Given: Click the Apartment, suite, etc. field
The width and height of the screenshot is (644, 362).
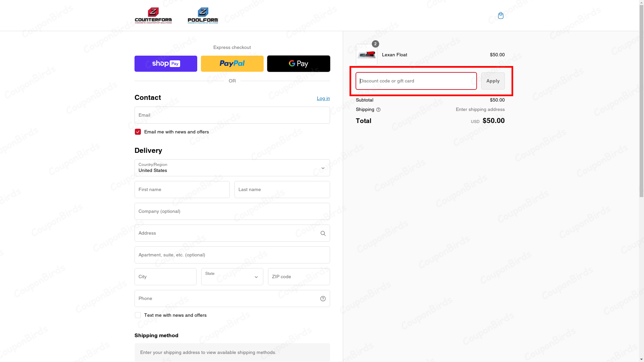Looking at the screenshot, I should [232, 255].
